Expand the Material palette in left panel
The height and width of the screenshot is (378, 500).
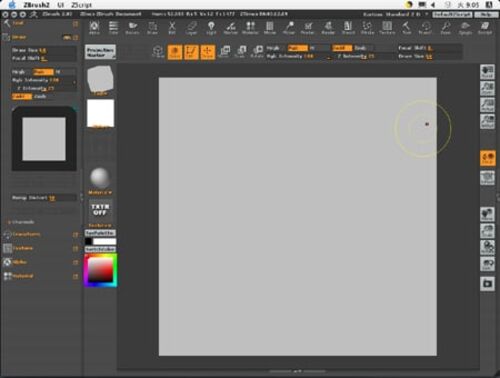[23, 276]
